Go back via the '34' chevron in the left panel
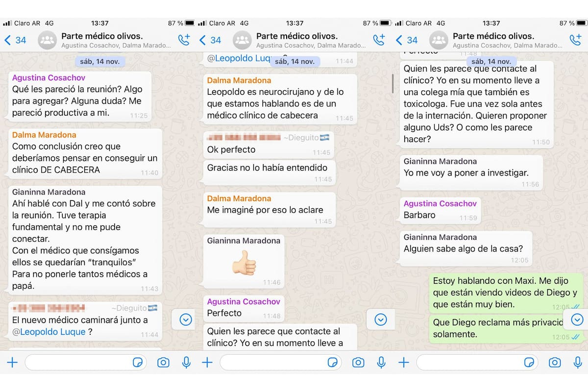 pyautogui.click(x=15, y=40)
